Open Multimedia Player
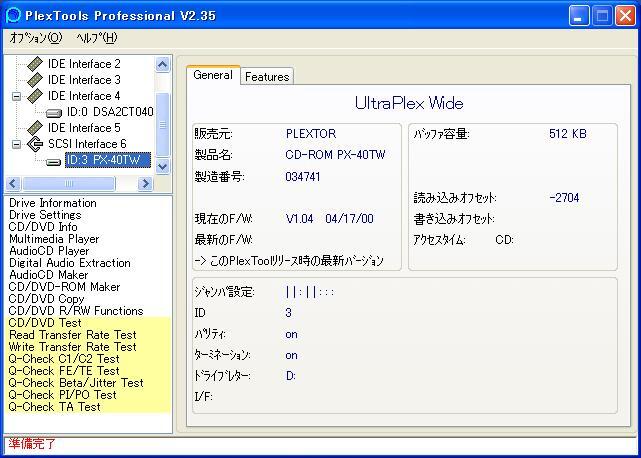This screenshot has width=641, height=458. coord(54,239)
